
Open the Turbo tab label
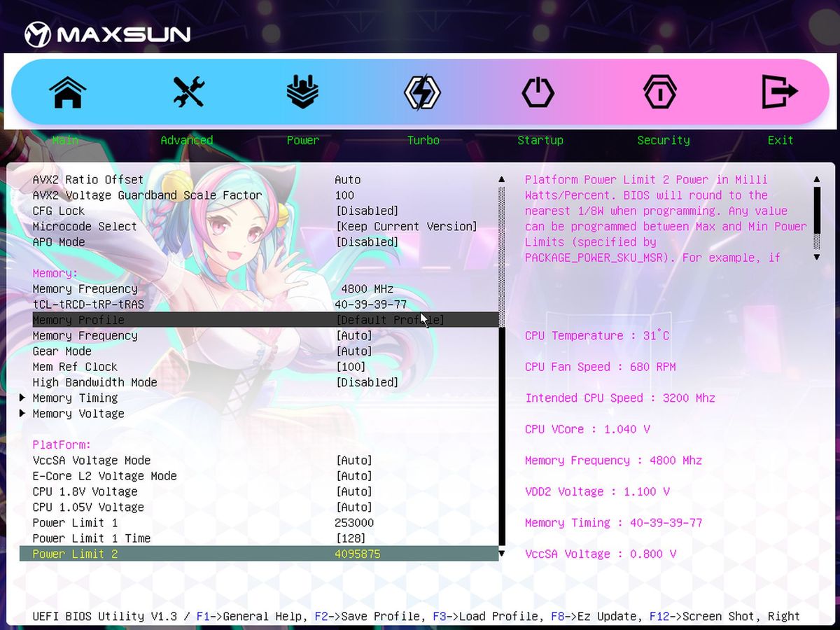tap(423, 140)
